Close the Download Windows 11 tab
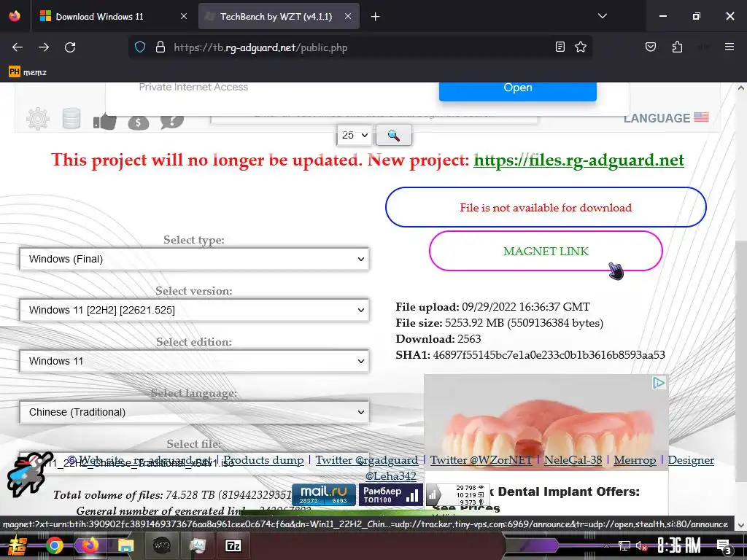 click(x=184, y=16)
